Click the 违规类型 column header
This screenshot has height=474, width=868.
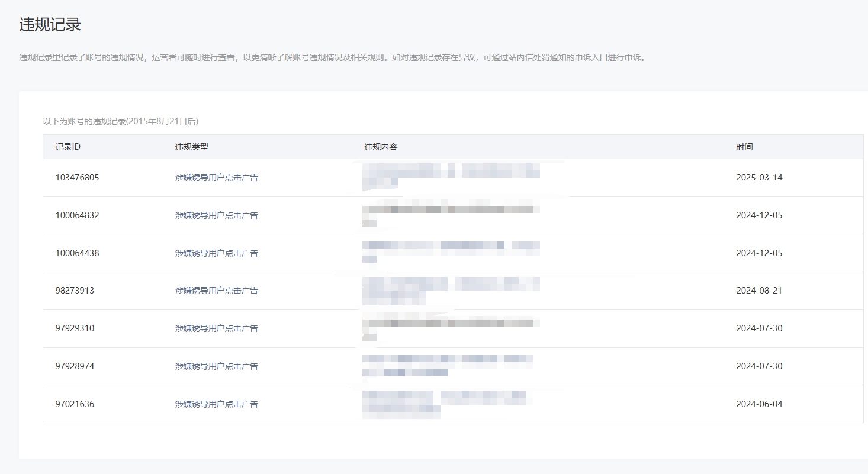click(191, 147)
